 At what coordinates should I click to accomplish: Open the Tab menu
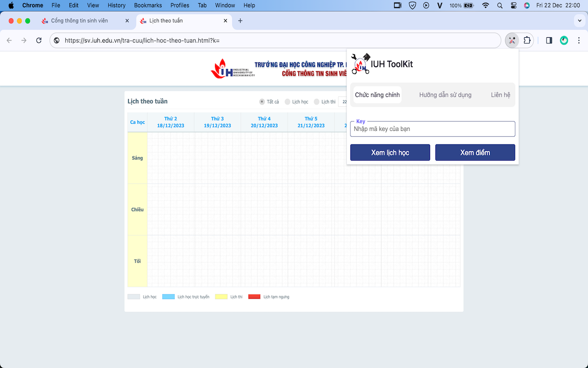[202, 6]
